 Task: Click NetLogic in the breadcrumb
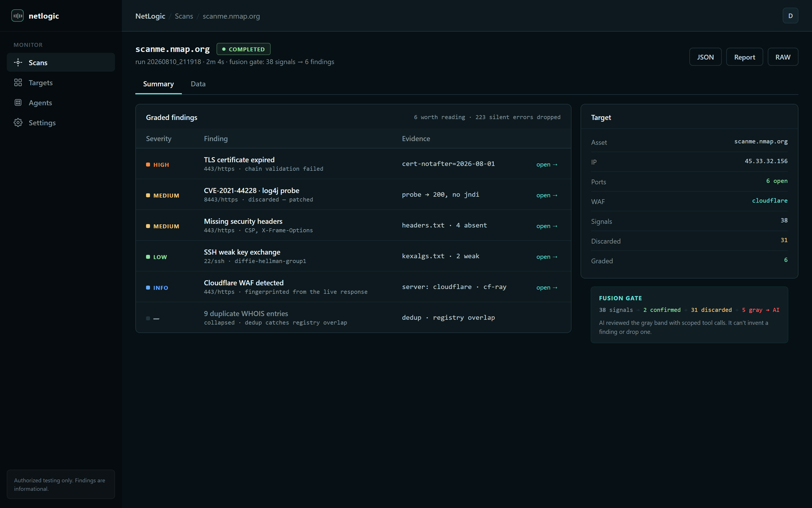pos(150,16)
